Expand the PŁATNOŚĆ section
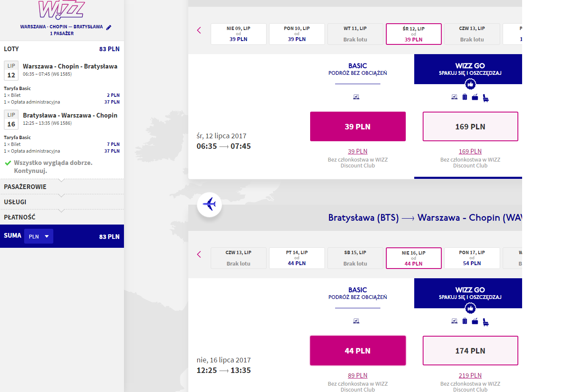The width and height of the screenshot is (564, 392). (62, 217)
